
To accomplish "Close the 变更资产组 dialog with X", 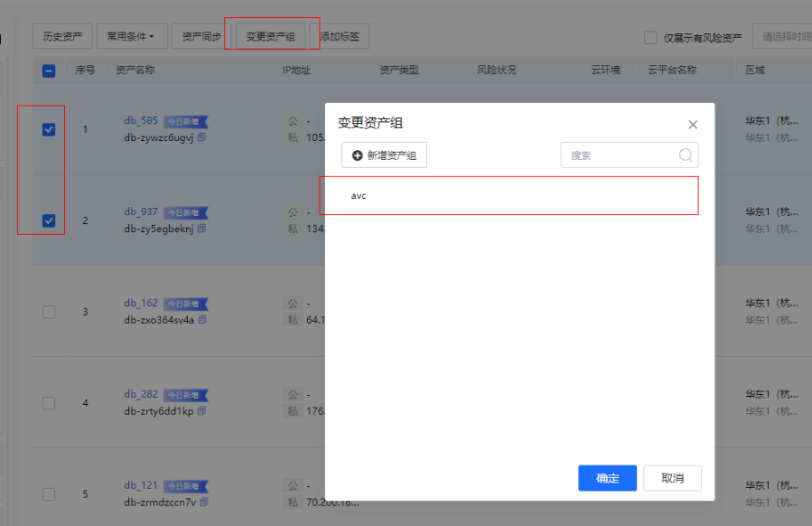I will pyautogui.click(x=693, y=125).
